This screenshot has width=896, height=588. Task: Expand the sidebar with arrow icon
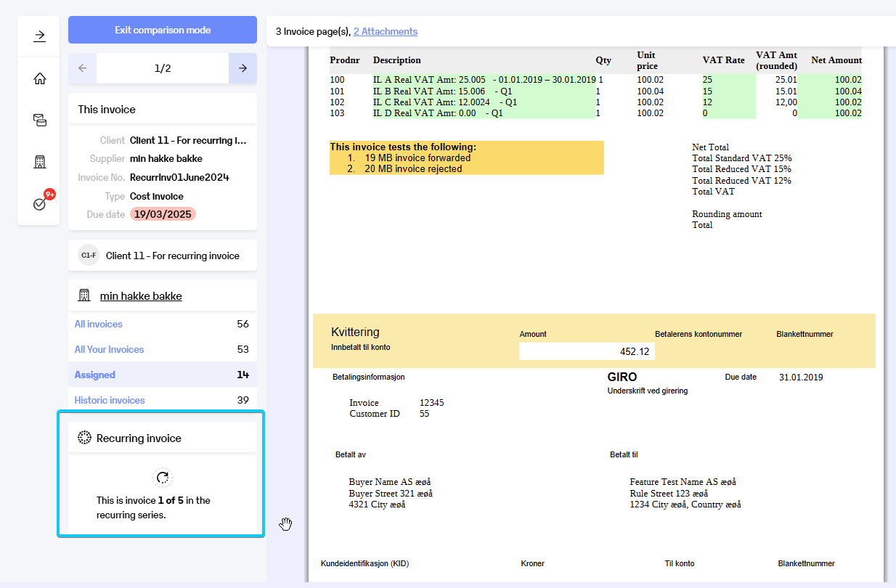pyautogui.click(x=39, y=36)
